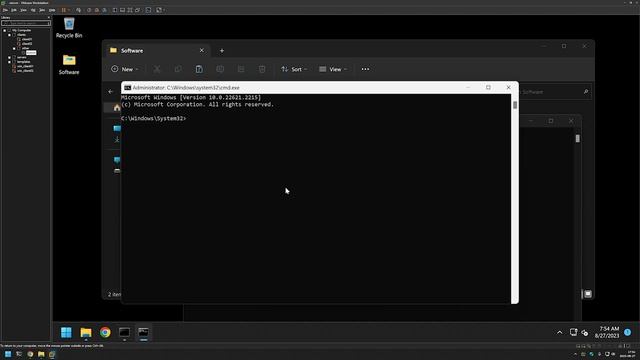Close the Library panel
This screenshot has width=640, height=360.
tap(49, 17)
